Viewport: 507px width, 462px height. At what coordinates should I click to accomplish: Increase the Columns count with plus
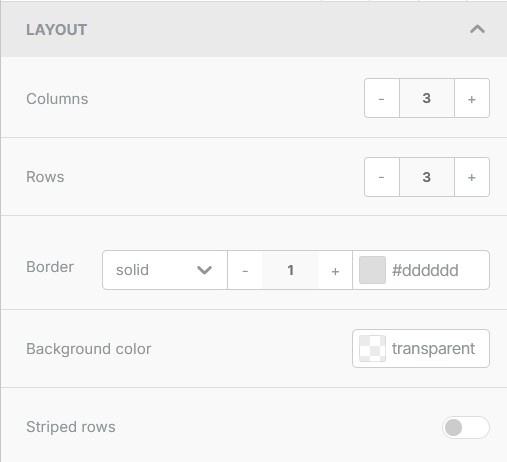point(472,98)
